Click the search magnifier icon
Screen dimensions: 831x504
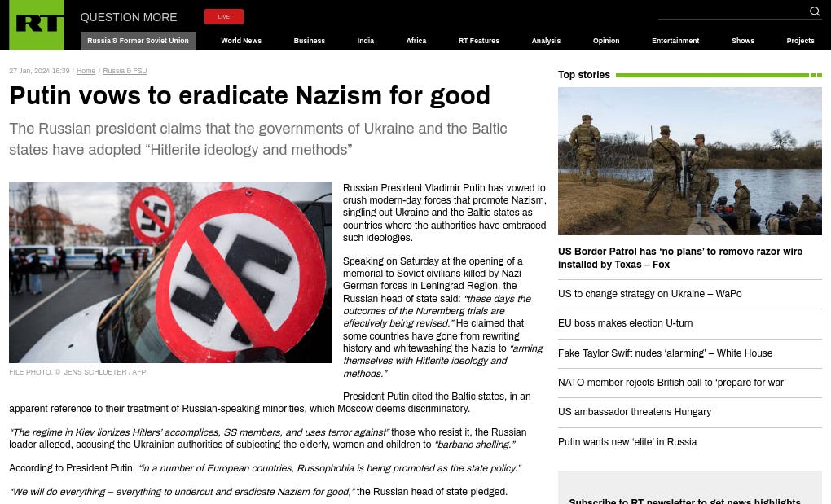tap(815, 11)
